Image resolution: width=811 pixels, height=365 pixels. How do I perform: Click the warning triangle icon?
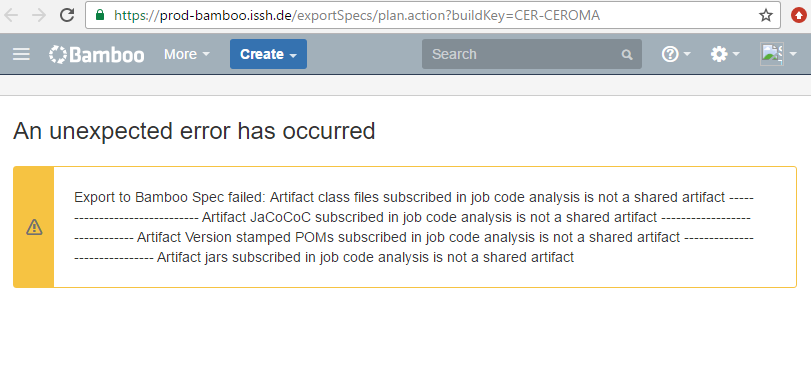coord(34,226)
